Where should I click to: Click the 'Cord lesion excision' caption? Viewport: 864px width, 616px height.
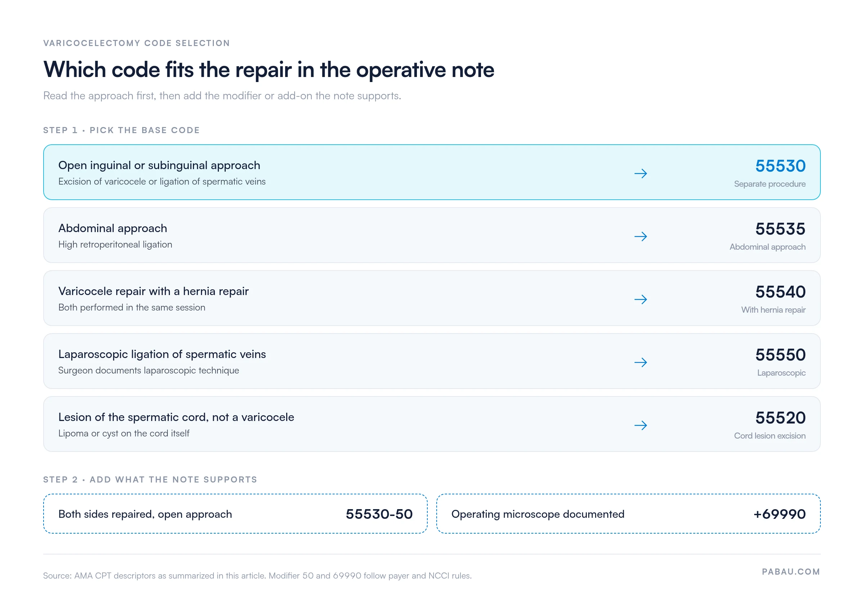(x=770, y=436)
